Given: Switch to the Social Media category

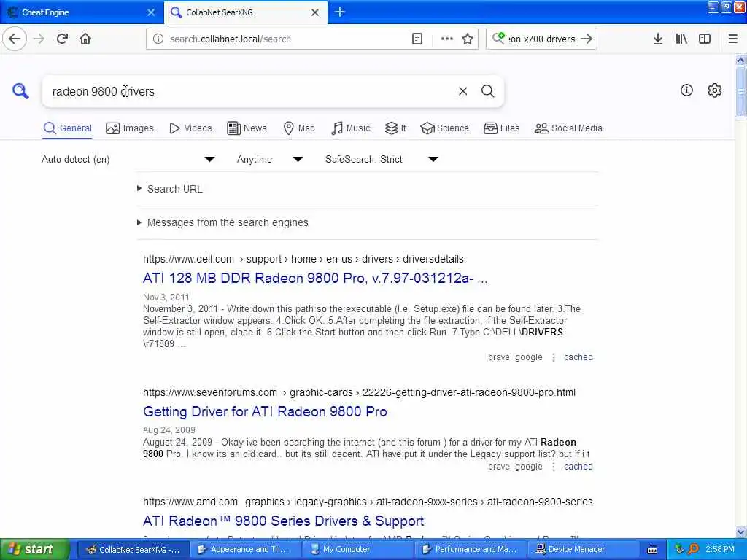Looking at the screenshot, I should [568, 128].
